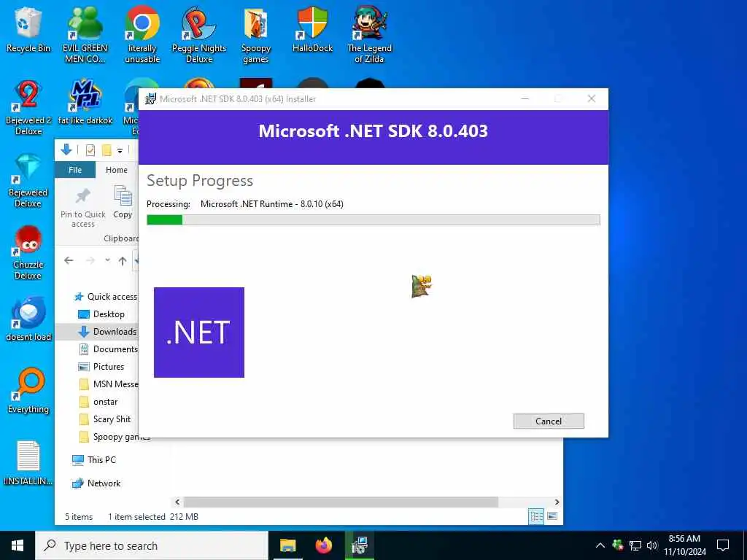
Task: Open Firefox from the taskbar
Action: [323, 545]
